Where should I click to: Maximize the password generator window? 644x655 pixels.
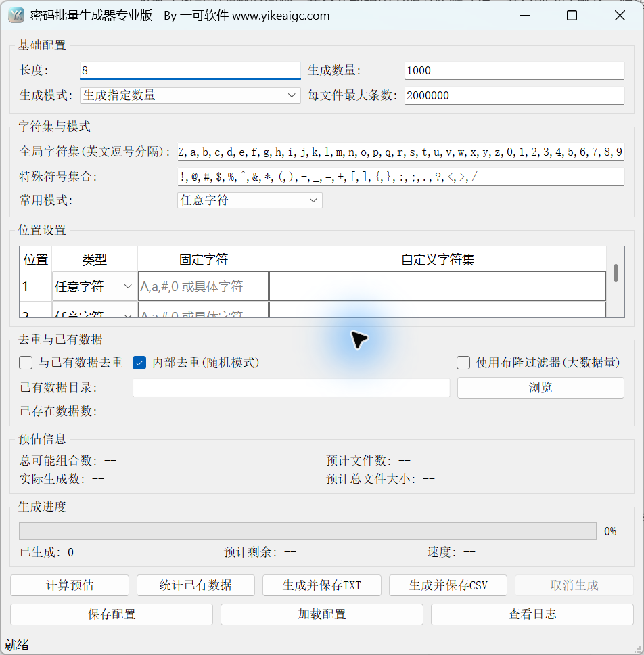572,16
